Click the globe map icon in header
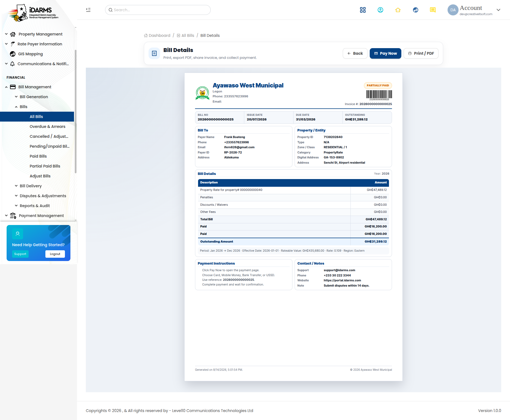The image size is (510, 420). click(x=416, y=10)
